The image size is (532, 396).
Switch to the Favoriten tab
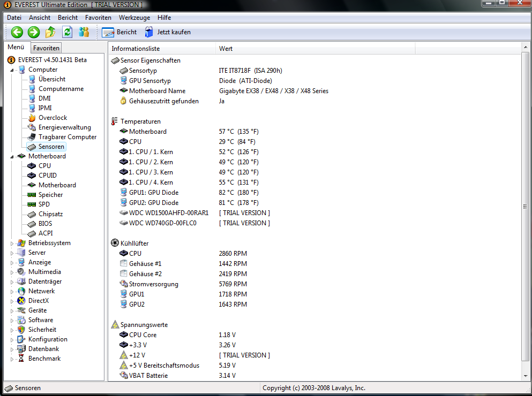click(46, 48)
